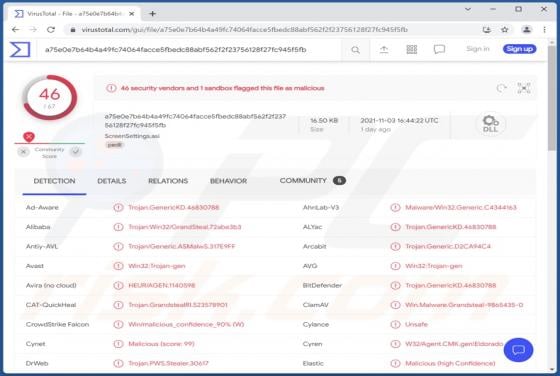Screen dimensions: 560x376
Task: Click the upload file icon
Action: pos(384,50)
